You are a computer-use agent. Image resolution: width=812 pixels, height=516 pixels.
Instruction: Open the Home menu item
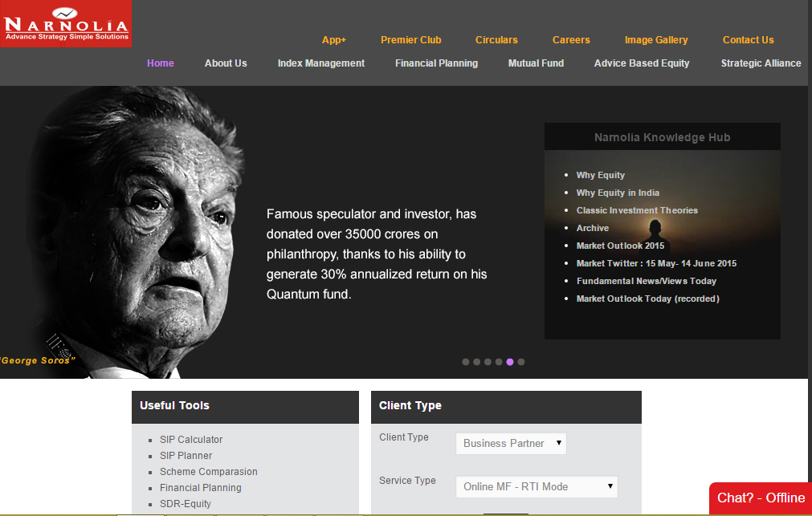click(x=161, y=63)
